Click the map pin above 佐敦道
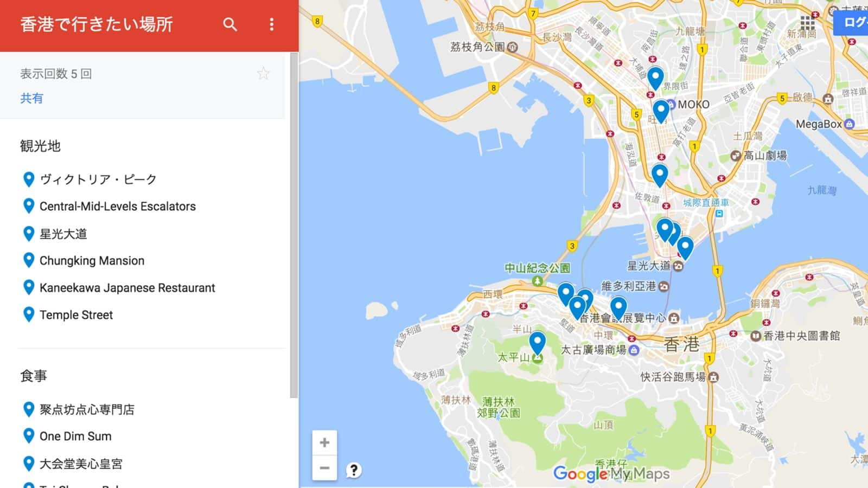868x488 pixels. (x=660, y=176)
